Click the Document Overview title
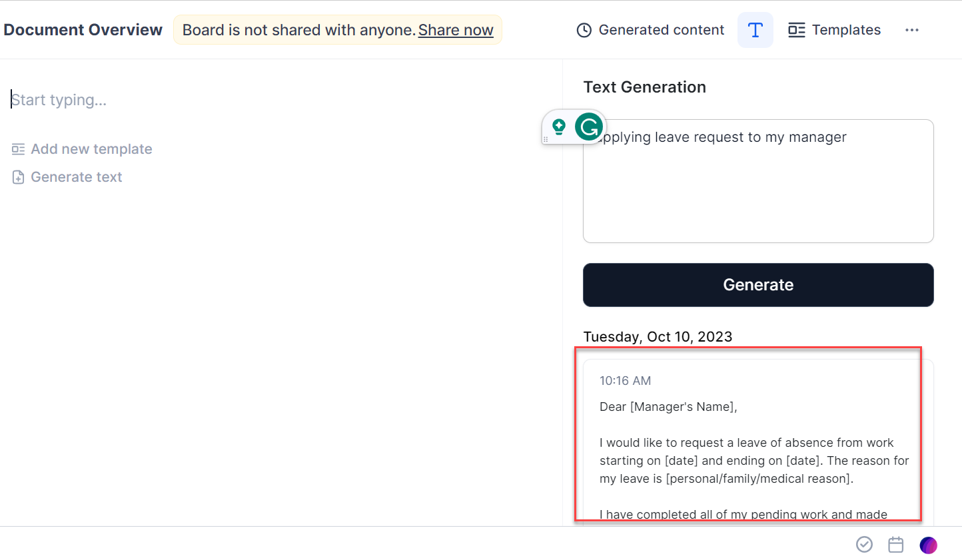The width and height of the screenshot is (962, 560). point(83,30)
